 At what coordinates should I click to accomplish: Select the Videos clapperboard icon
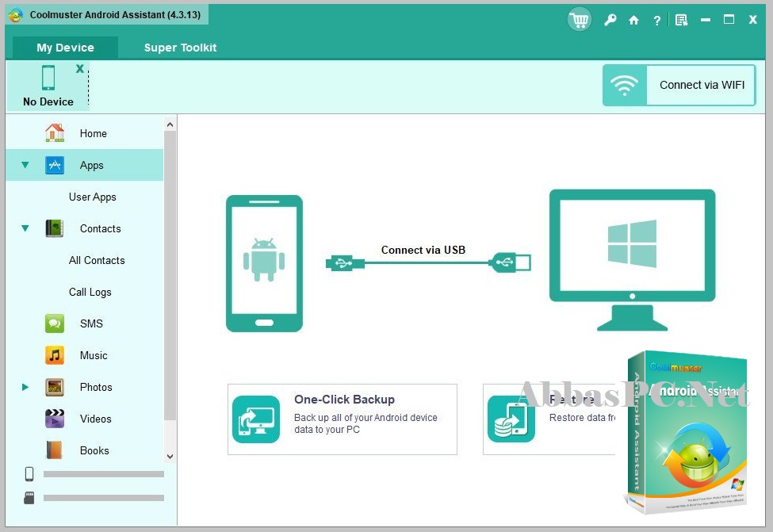tap(54, 419)
